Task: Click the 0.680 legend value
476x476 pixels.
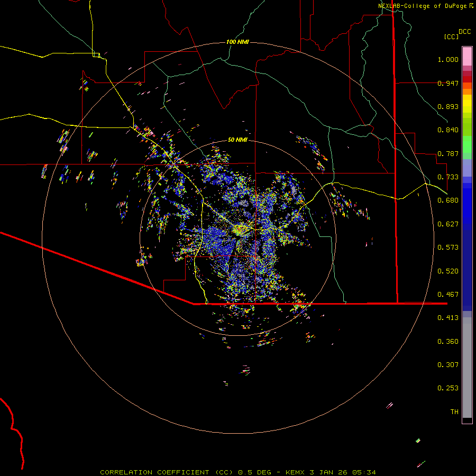Action: click(x=448, y=200)
